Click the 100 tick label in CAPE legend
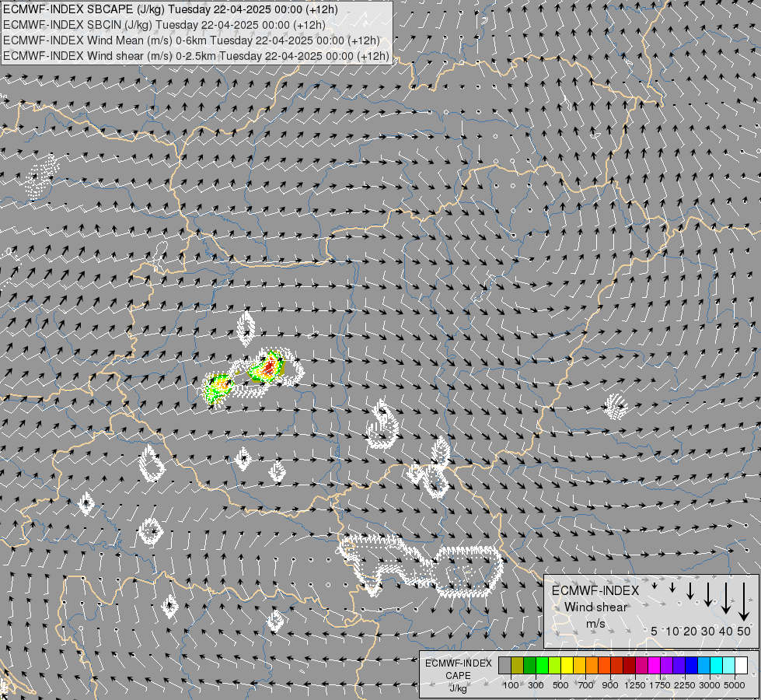Image resolution: width=761 pixels, height=700 pixels. point(511,685)
